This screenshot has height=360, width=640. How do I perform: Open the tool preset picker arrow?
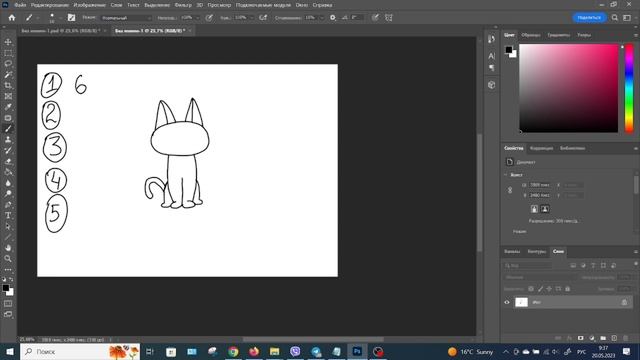pos(38,18)
